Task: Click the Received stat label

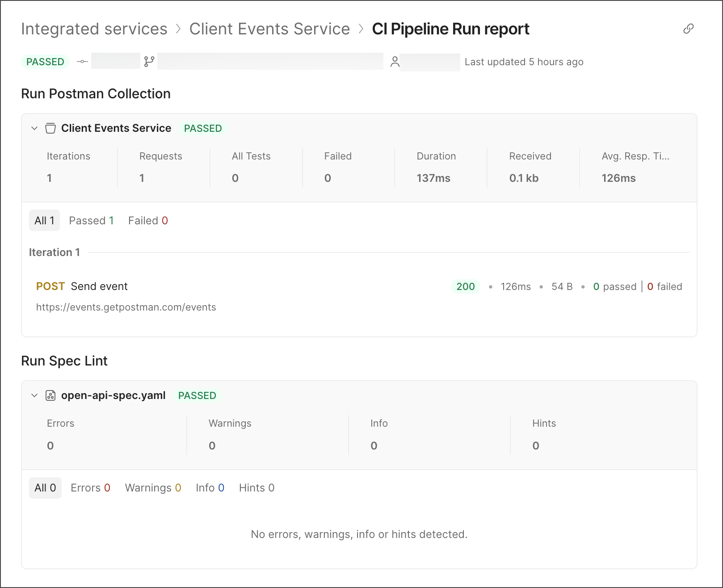Action: tap(530, 156)
